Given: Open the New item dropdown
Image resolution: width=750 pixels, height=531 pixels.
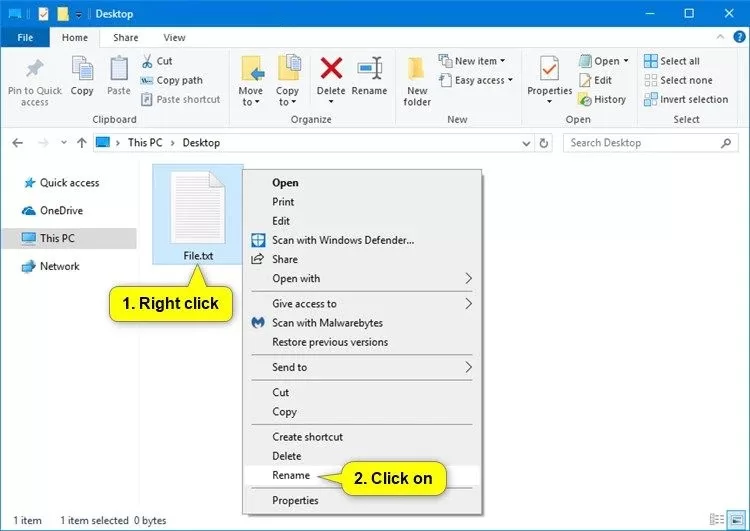Looking at the screenshot, I should tap(472, 61).
